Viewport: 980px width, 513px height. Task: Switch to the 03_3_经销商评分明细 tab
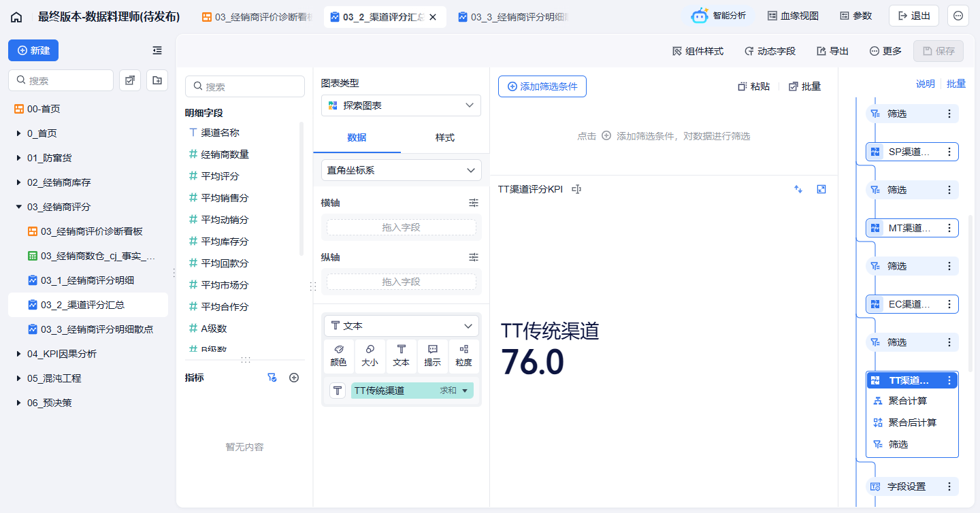[514, 17]
